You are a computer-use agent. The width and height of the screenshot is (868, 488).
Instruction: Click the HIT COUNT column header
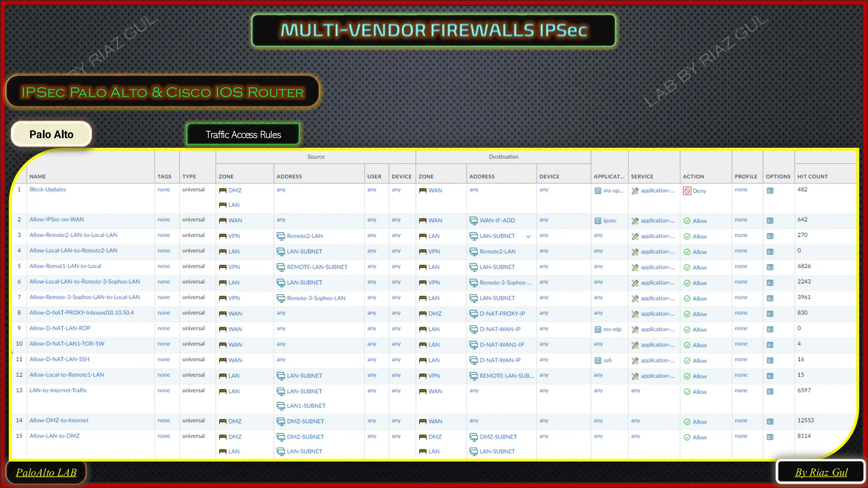[x=812, y=177]
